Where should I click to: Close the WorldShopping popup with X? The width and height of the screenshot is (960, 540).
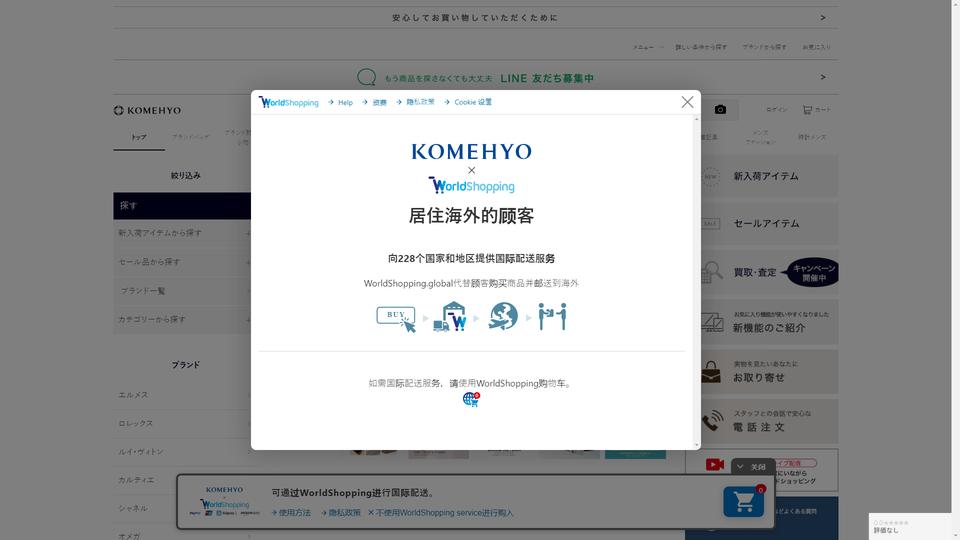coord(688,102)
